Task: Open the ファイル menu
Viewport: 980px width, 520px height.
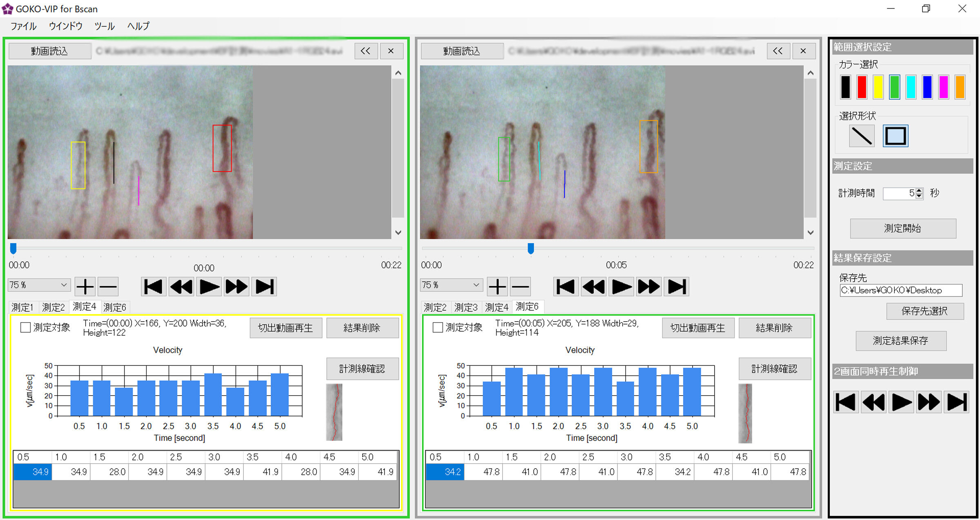Action: 23,26
